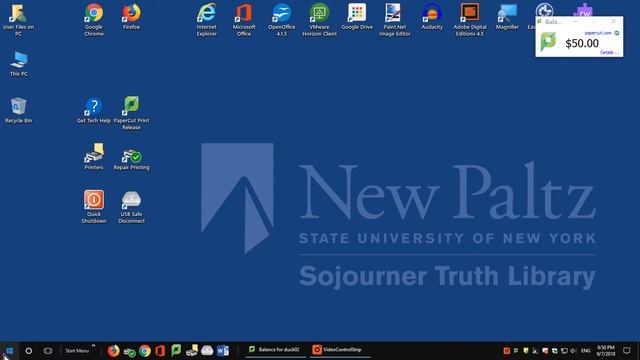Click the Repair Printing taskbar icon
The height and width of the screenshot is (360, 640).
tap(129, 351)
